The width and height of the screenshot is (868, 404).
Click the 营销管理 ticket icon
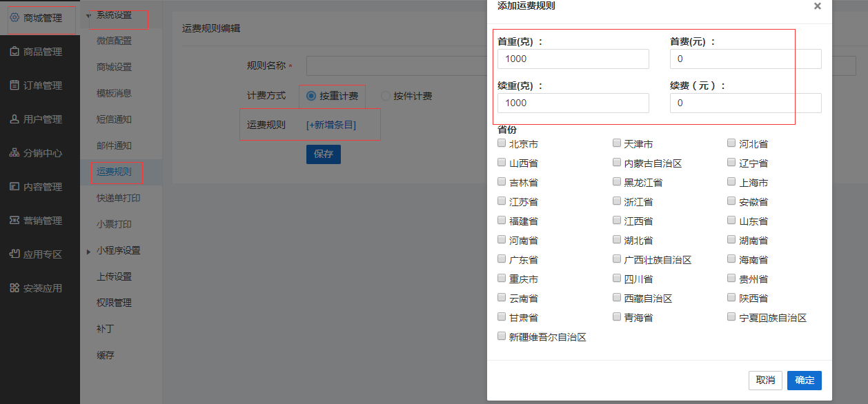(14, 221)
